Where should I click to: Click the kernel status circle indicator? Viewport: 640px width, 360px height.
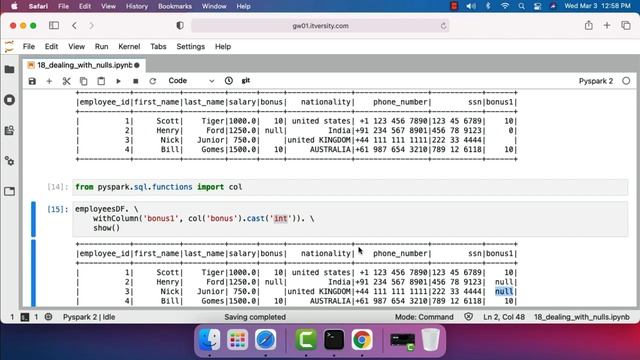coord(626,81)
